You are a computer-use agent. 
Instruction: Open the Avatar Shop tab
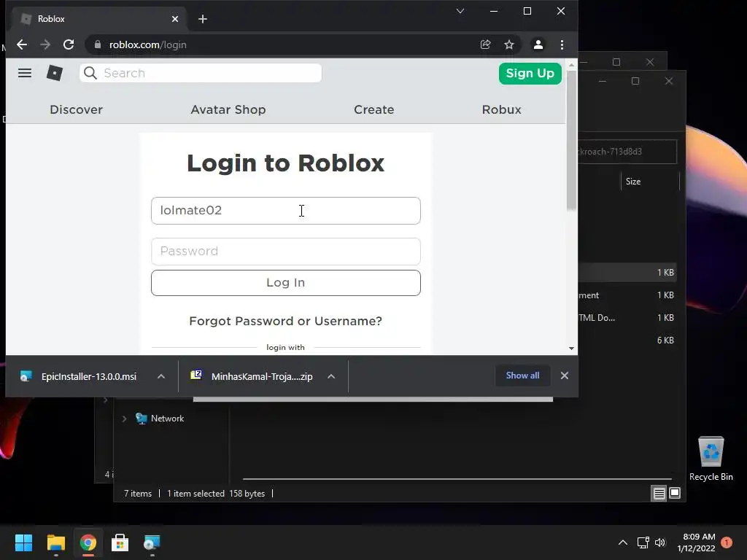coord(228,109)
